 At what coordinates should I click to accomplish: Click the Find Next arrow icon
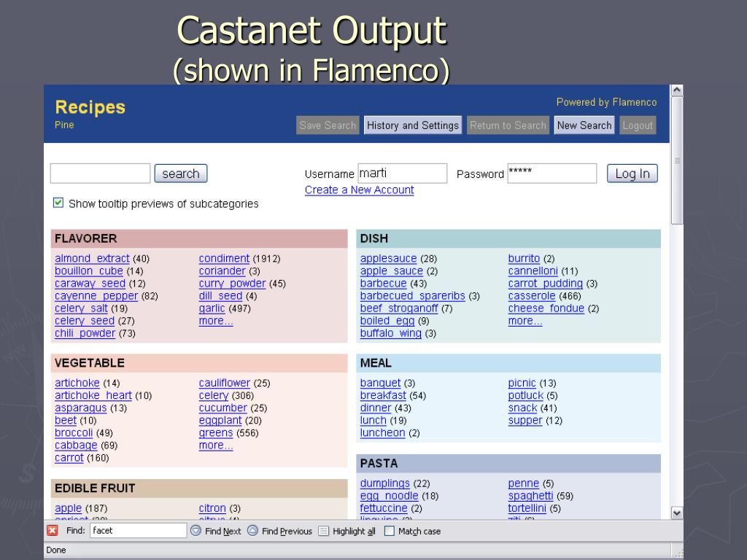coord(196,531)
